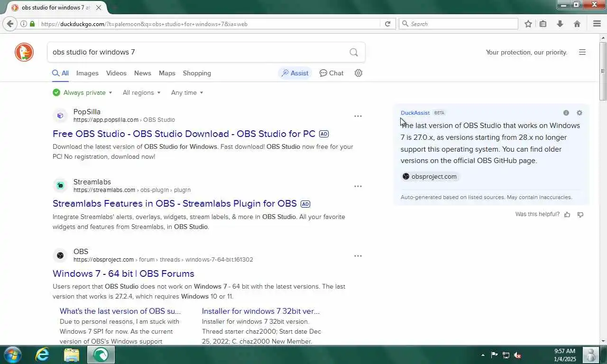607x364 pixels.
Task: Open the Chat button
Action: (331, 73)
